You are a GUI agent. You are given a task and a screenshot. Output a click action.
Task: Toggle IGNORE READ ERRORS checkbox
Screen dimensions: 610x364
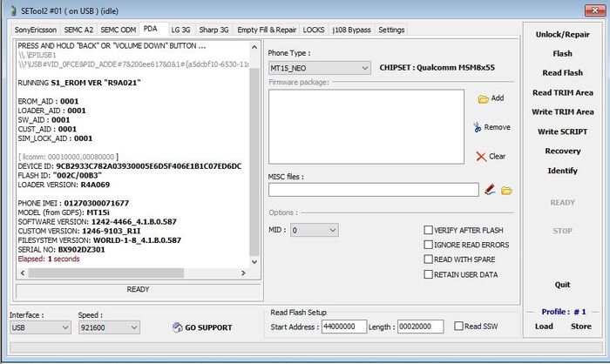click(x=428, y=245)
